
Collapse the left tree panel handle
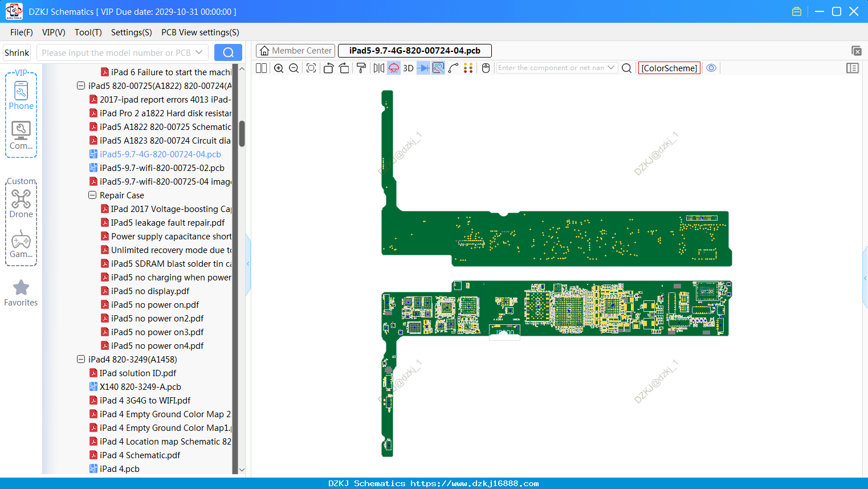click(x=248, y=264)
